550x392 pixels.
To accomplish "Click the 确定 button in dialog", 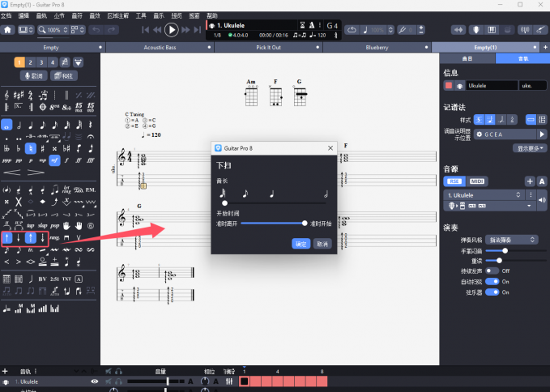I will pyautogui.click(x=301, y=243).
